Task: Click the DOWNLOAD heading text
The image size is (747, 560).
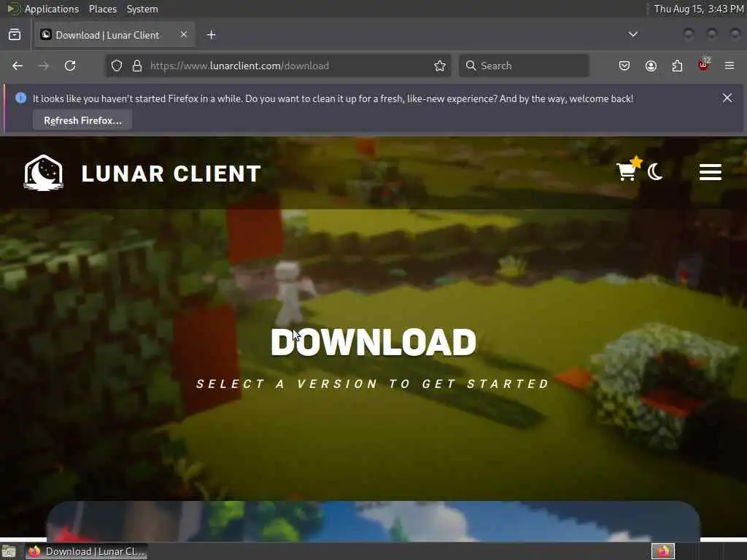Action: tap(373, 342)
